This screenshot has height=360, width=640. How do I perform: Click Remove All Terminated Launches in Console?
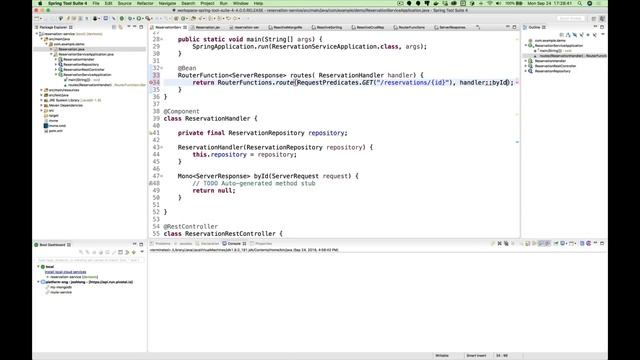click(x=506, y=244)
